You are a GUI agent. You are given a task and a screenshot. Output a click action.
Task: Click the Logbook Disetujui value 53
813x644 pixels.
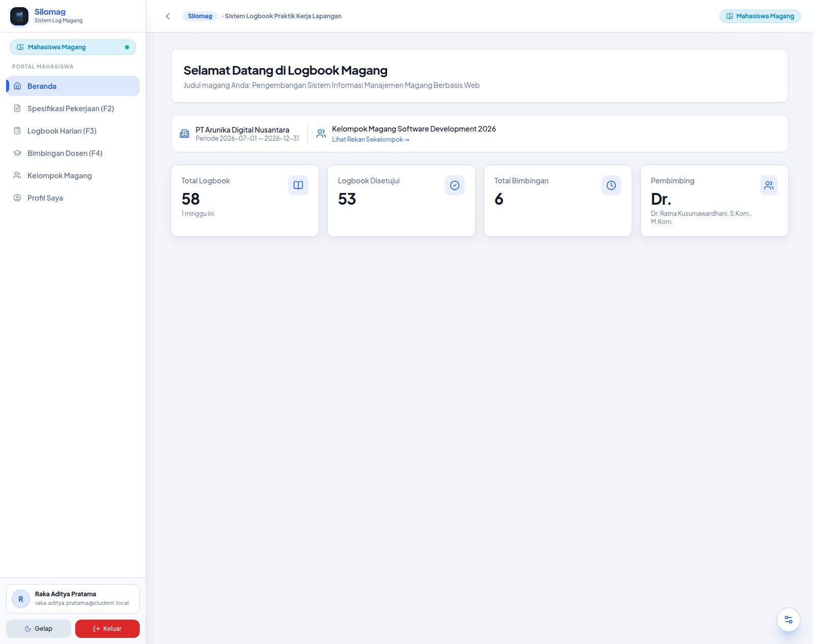pos(347,199)
